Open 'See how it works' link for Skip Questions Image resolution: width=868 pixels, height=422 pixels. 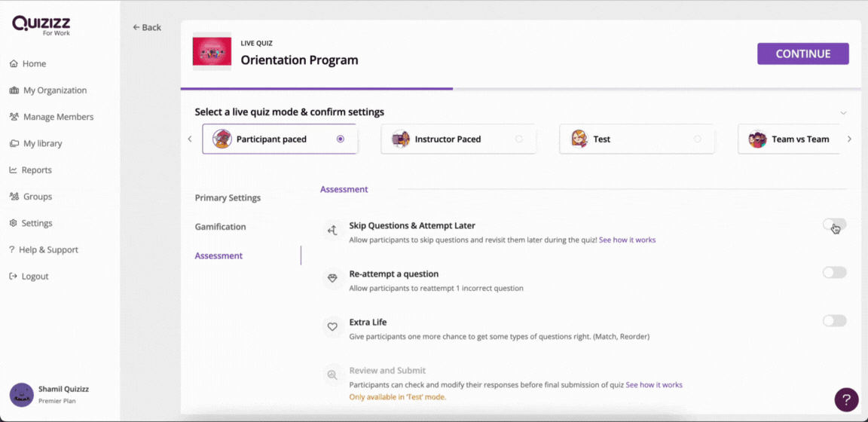627,240
